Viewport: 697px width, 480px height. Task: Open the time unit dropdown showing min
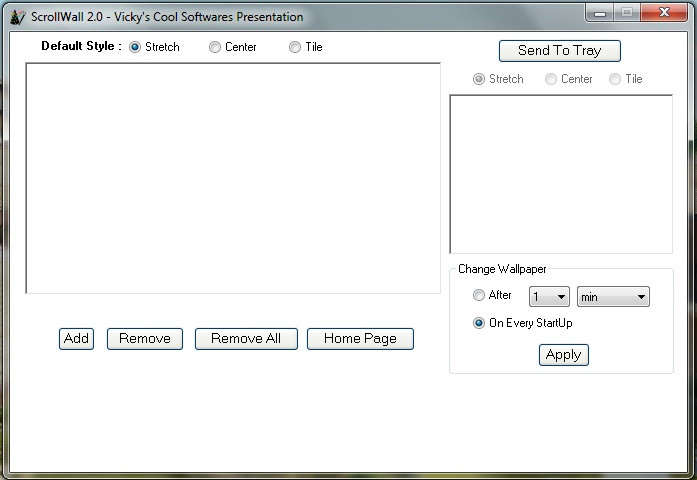(x=613, y=297)
